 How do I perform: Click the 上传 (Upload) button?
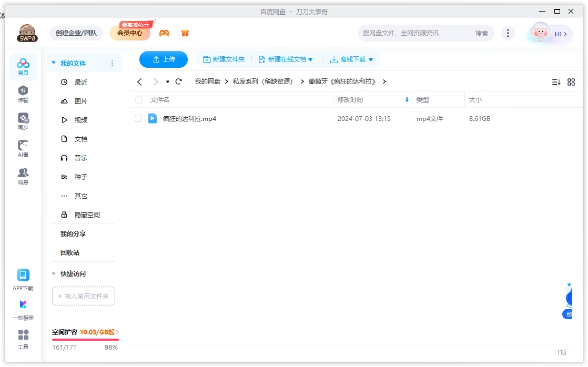(163, 59)
